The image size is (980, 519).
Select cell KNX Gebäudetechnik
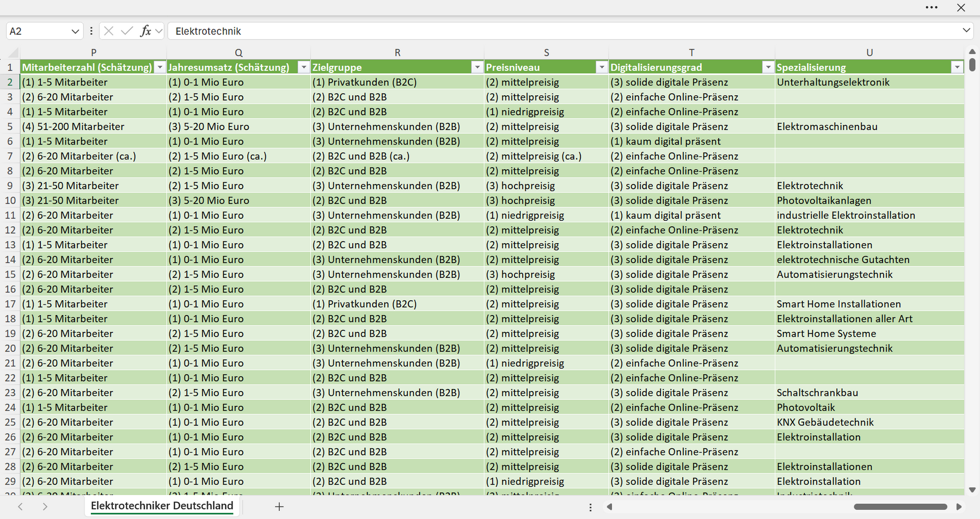click(869, 422)
